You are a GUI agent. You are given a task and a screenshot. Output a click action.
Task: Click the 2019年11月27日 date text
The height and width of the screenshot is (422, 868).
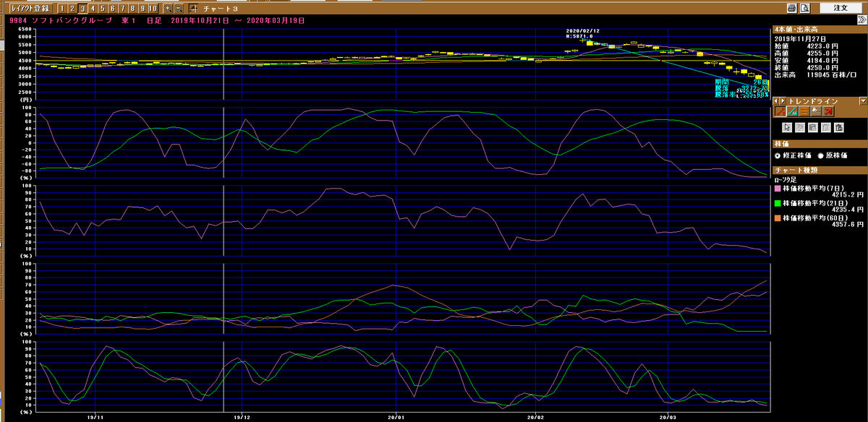click(800, 39)
